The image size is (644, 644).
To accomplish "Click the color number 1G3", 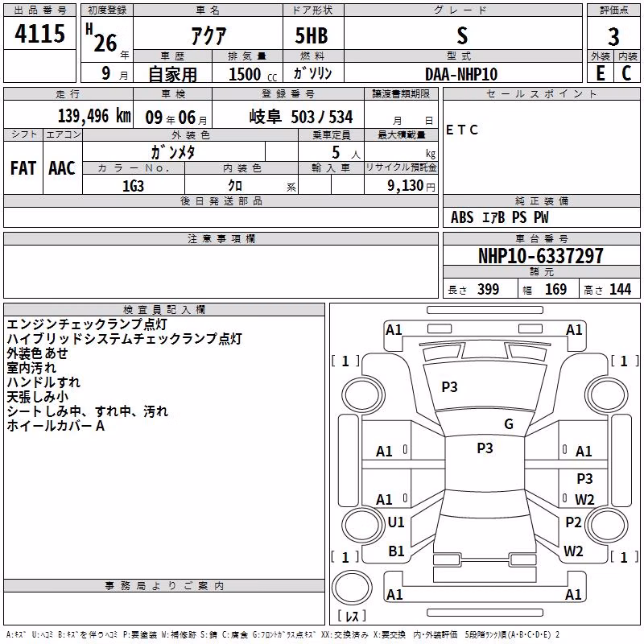I will pos(134,186).
